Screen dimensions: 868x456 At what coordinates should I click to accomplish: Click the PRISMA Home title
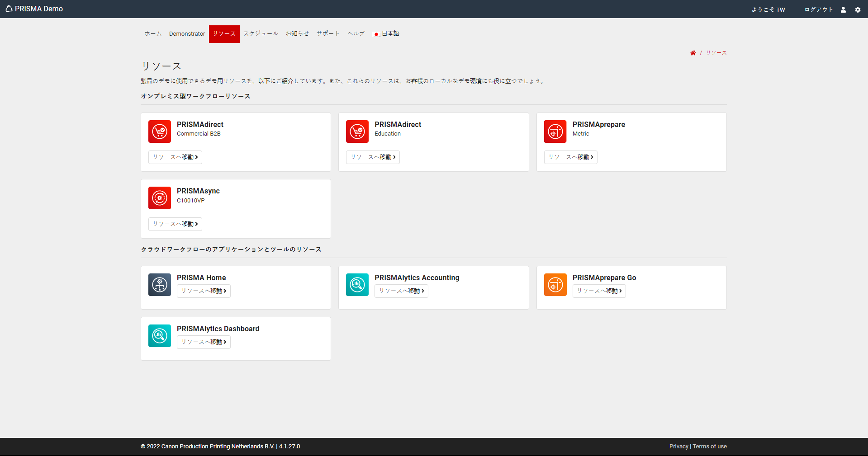201,277
